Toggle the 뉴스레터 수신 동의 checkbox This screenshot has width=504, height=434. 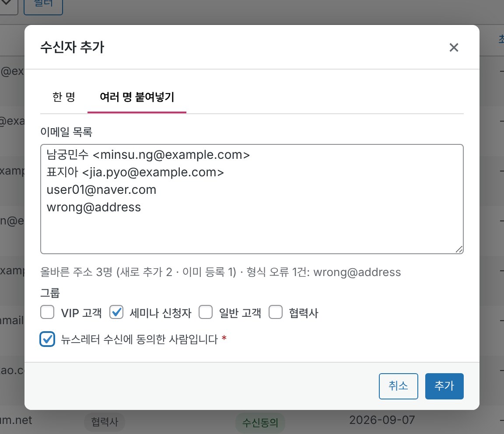click(47, 339)
